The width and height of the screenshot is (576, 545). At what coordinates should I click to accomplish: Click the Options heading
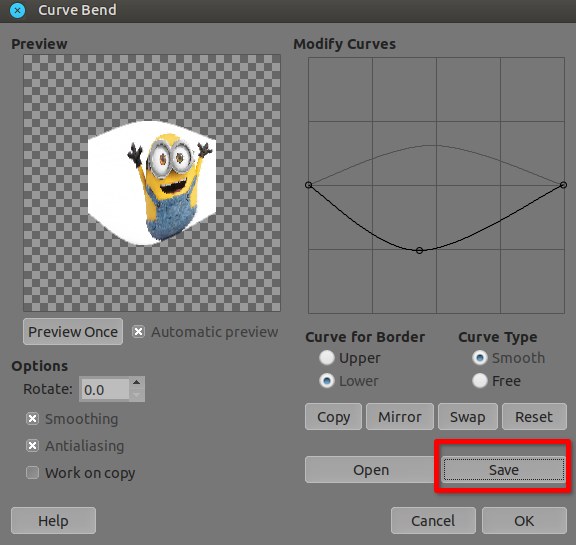(x=40, y=366)
